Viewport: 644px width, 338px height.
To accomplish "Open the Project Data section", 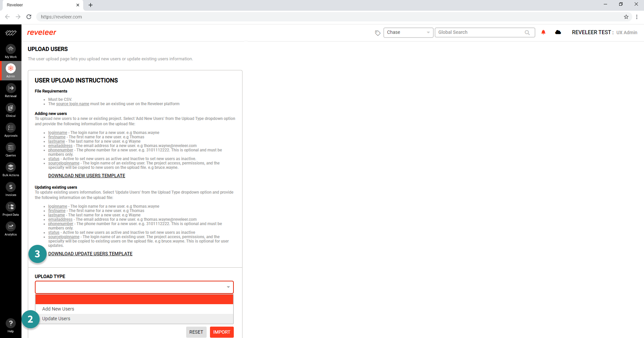I will [11, 209].
